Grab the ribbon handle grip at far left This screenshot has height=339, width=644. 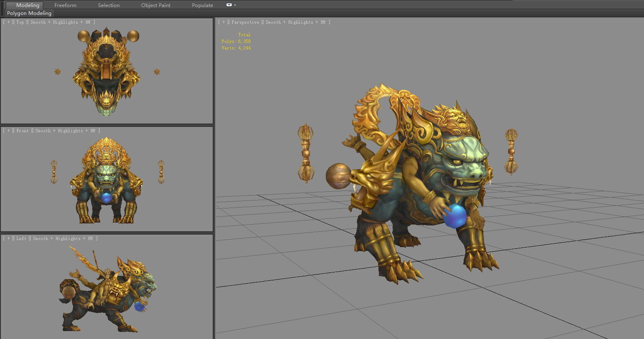click(x=2, y=8)
